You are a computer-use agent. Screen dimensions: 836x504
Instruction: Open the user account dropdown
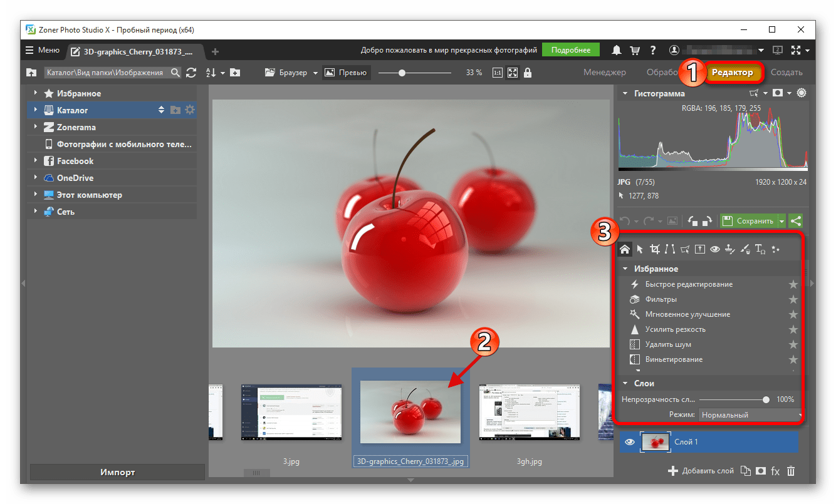(x=761, y=50)
